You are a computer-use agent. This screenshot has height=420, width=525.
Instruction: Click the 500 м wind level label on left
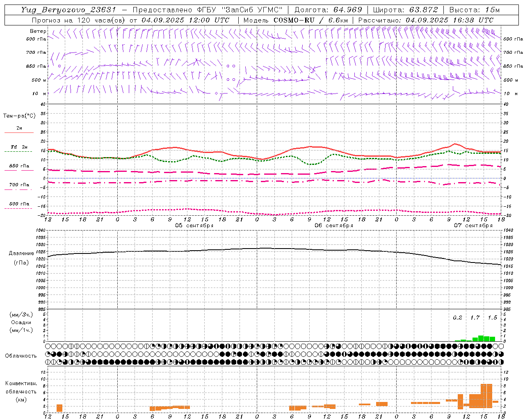39,80
